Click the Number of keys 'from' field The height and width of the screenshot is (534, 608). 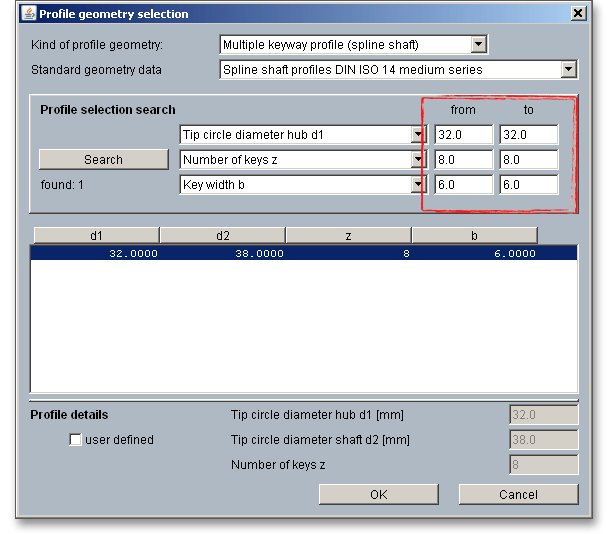coord(463,160)
